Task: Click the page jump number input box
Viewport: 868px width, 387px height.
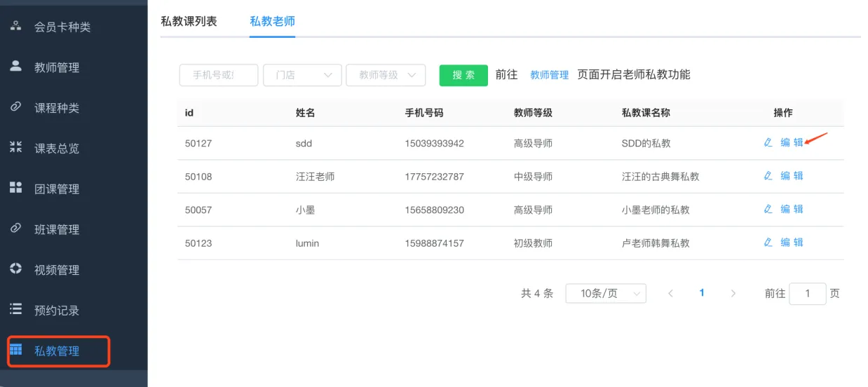Action: [x=807, y=294]
